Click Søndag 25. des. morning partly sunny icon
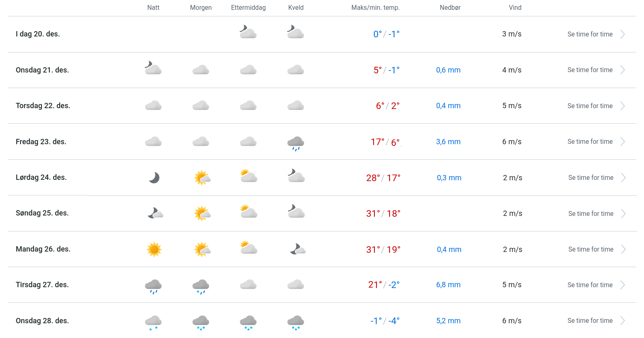644x338 pixels. (202, 213)
